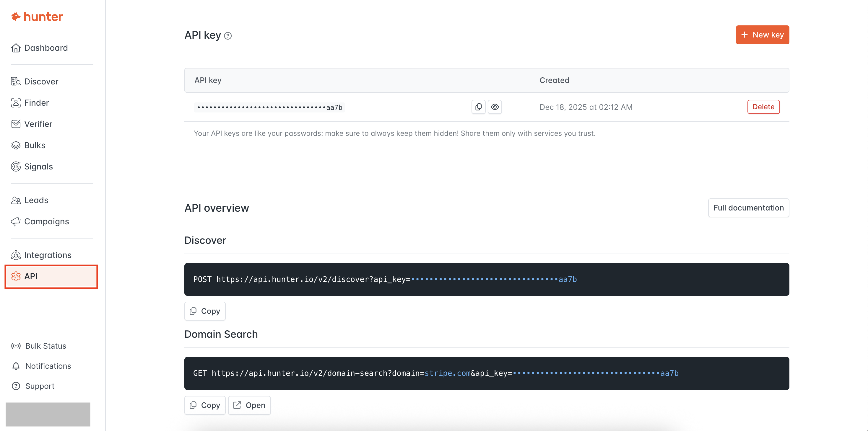The image size is (868, 431).
Task: Create a New key
Action: (762, 35)
